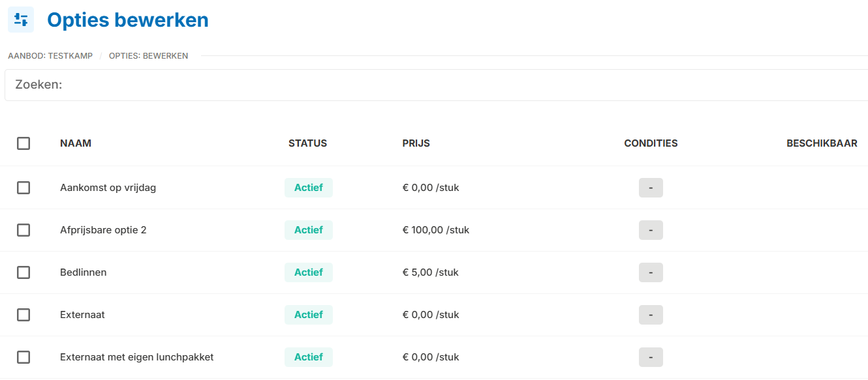868x380 pixels.
Task: Tick the Bedlinnen row checkbox
Action: point(23,272)
